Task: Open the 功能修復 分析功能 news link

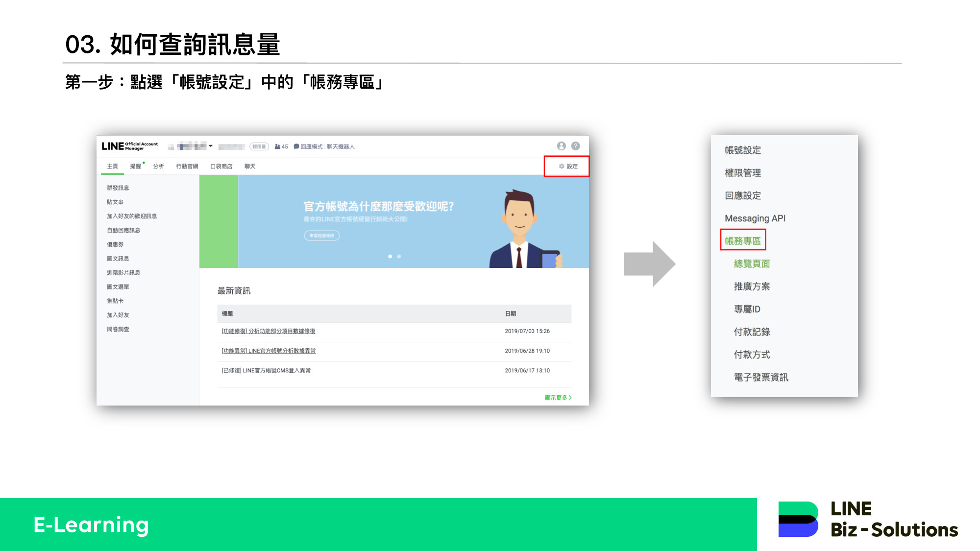Action: [x=269, y=331]
